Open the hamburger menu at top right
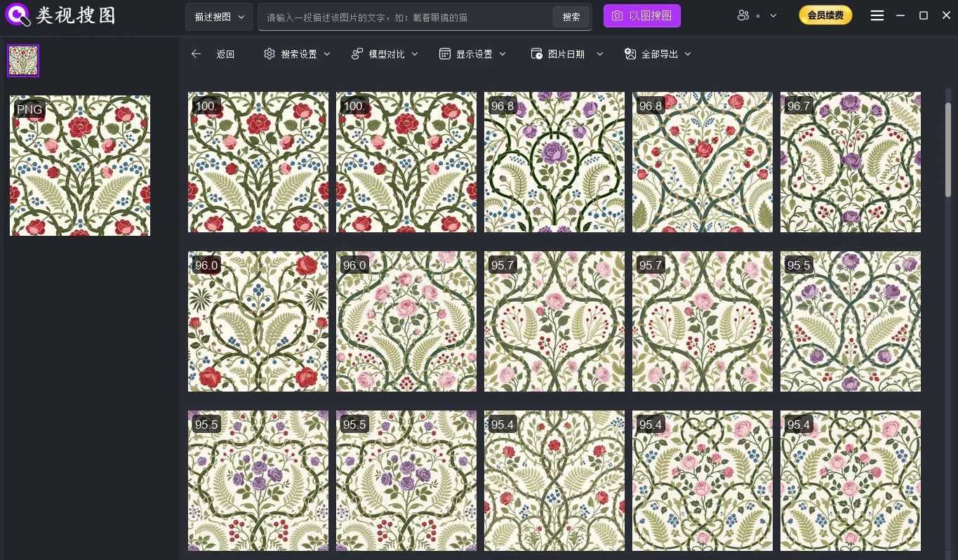 (x=877, y=15)
